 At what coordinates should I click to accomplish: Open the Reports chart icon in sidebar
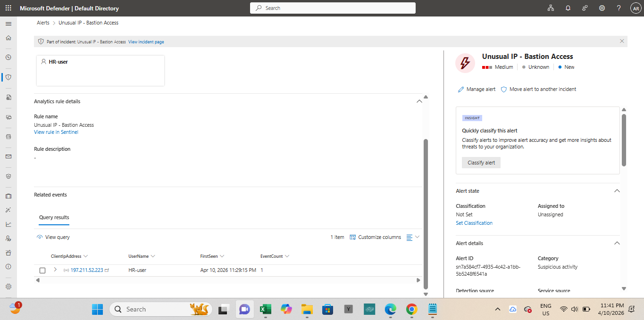[x=8, y=224]
